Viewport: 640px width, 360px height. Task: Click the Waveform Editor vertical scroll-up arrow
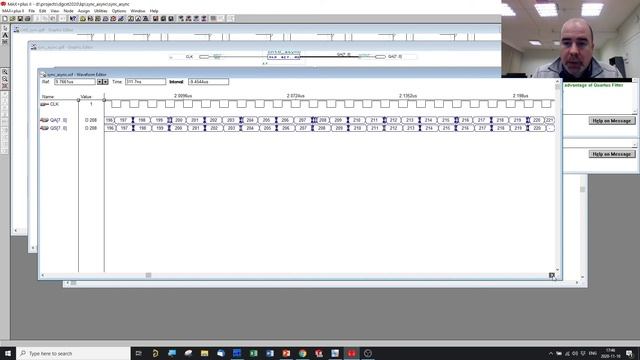558,82
